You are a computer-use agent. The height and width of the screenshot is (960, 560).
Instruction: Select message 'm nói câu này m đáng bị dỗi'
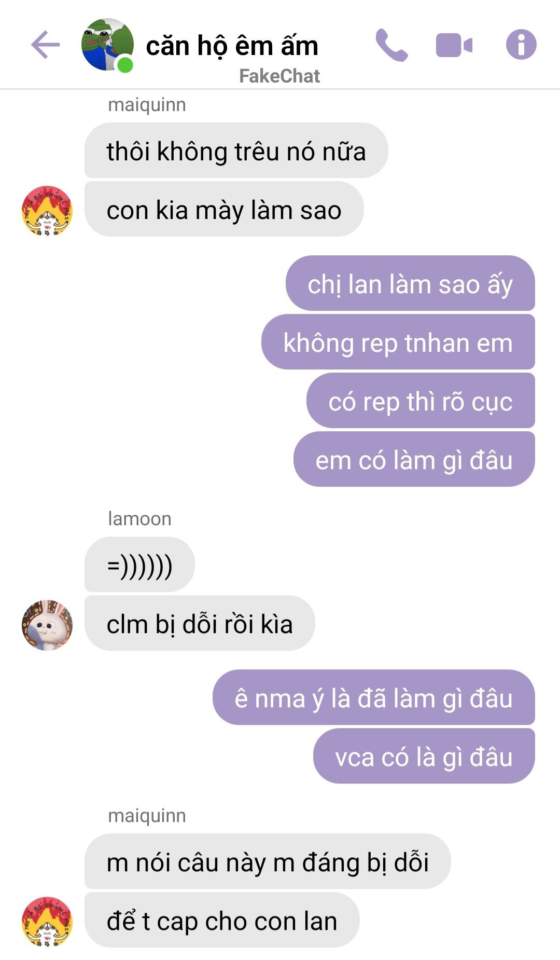268,861
